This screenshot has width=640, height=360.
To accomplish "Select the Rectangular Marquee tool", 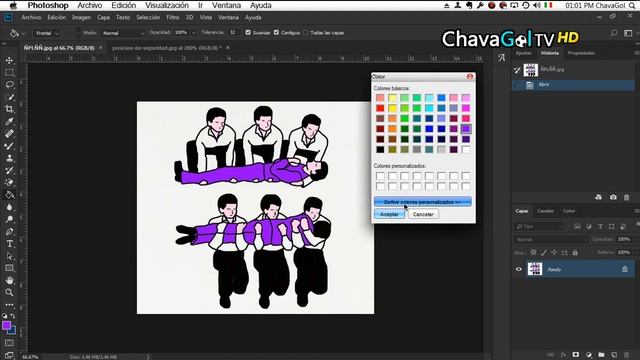I will tap(9, 73).
